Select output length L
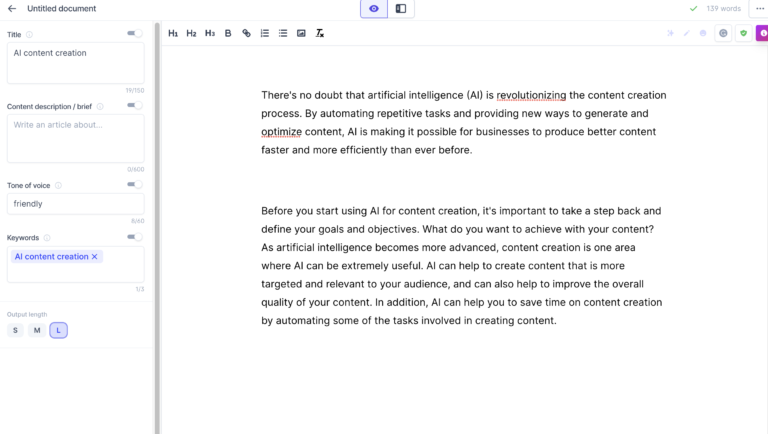 pos(58,330)
